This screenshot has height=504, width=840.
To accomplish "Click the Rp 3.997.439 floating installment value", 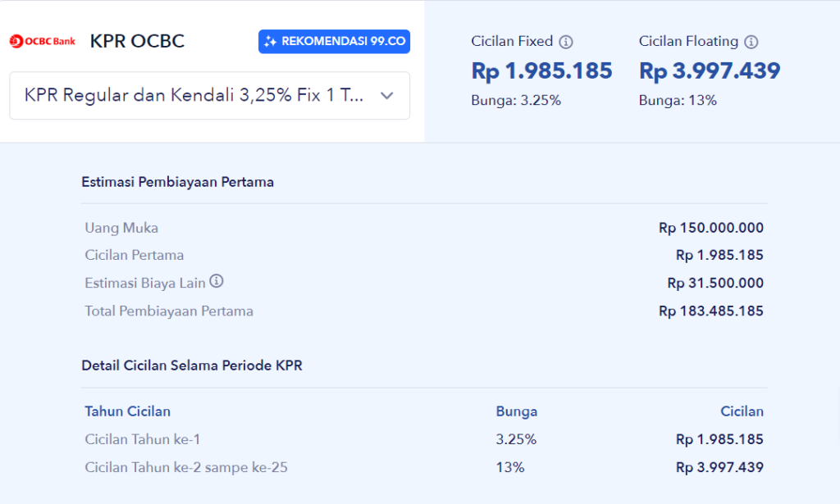I will 710,70.
